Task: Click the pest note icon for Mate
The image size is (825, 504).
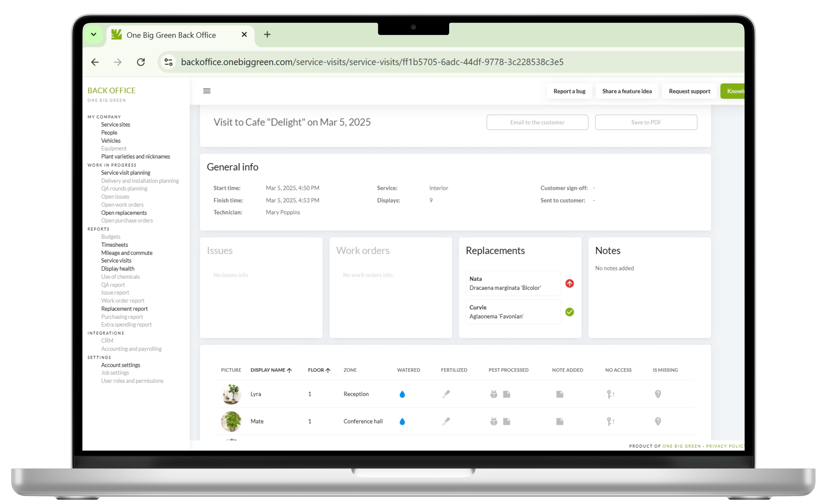Action: 507,421
